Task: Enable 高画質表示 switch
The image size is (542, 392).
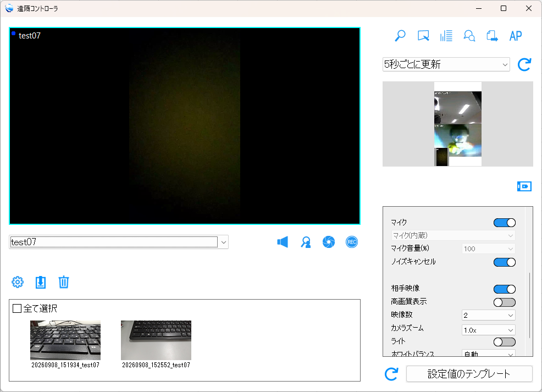Action: (x=504, y=302)
